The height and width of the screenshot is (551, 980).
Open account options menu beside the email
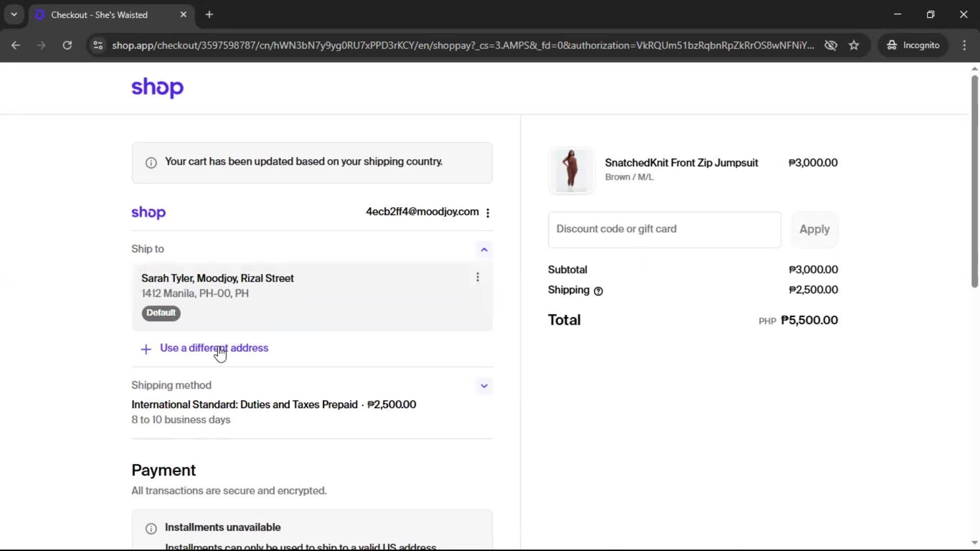488,213
